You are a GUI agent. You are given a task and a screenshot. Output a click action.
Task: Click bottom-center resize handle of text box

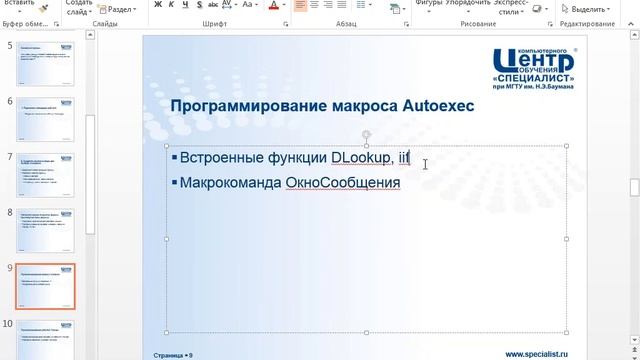[366, 333]
